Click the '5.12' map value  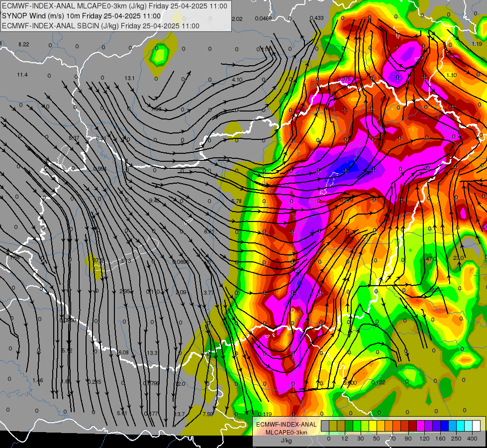pos(67,350)
